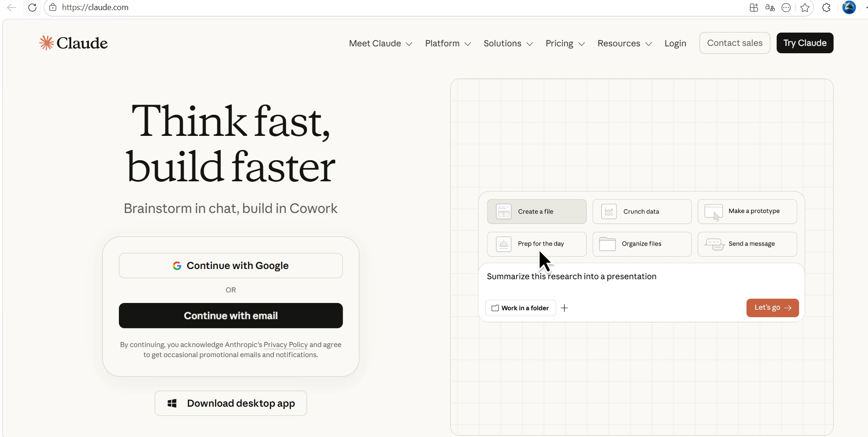This screenshot has width=868, height=437.
Task: Click the subtitle 'Brainstorm in chat, build in Cowork'
Action: click(231, 208)
